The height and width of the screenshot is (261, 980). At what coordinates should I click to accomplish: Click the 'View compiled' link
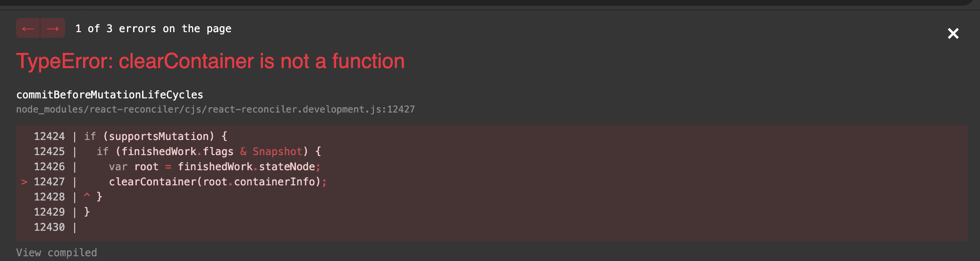[57, 252]
